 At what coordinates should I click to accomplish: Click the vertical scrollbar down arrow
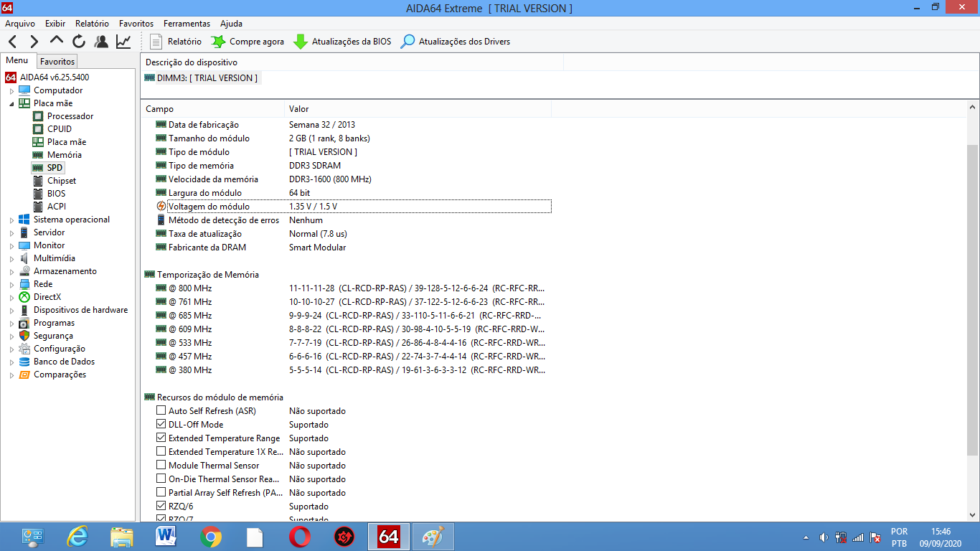click(973, 515)
